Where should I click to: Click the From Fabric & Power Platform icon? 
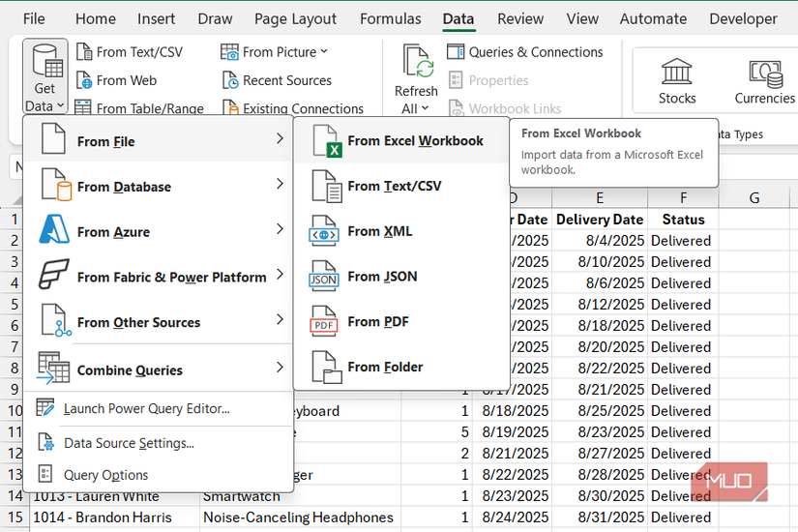(x=53, y=275)
